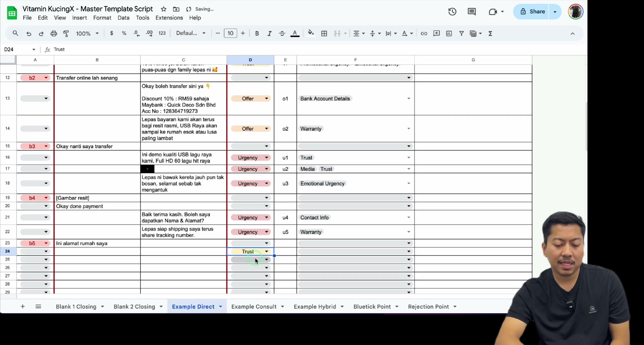This screenshot has width=644, height=345.
Task: Activate the paint format tool
Action: pos(66,33)
